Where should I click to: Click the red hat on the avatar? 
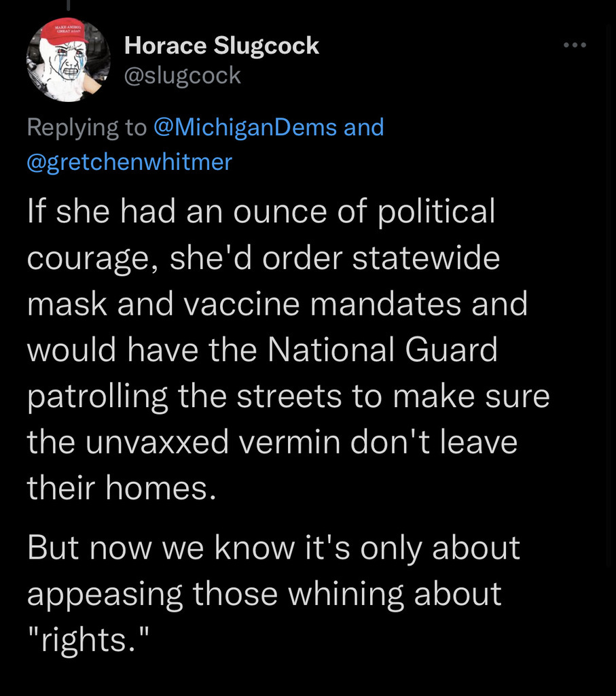pos(64,32)
